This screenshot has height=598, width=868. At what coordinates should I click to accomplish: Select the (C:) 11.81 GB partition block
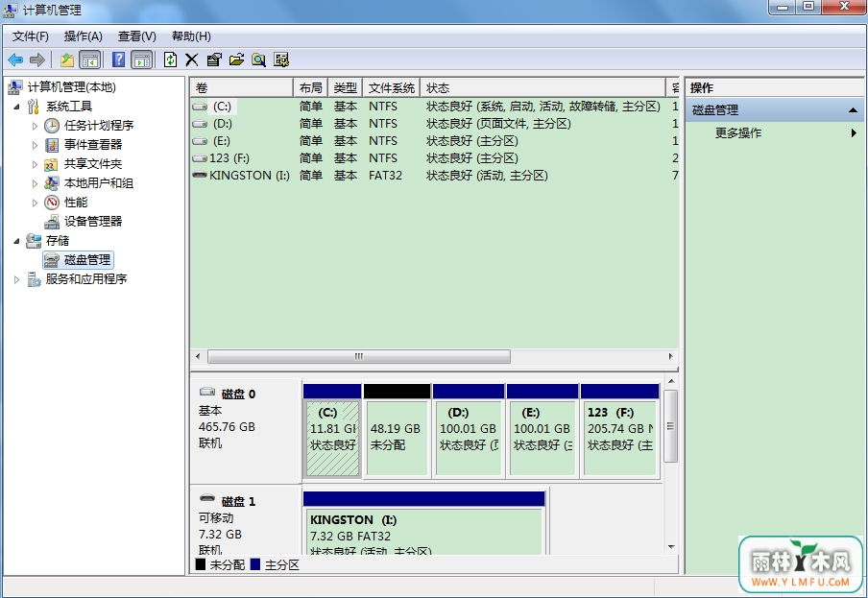332,431
